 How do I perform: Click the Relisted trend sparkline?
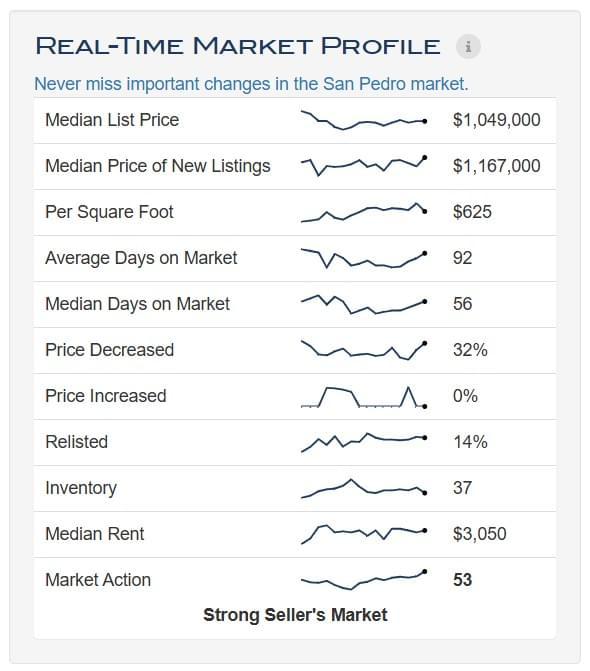tap(364, 442)
